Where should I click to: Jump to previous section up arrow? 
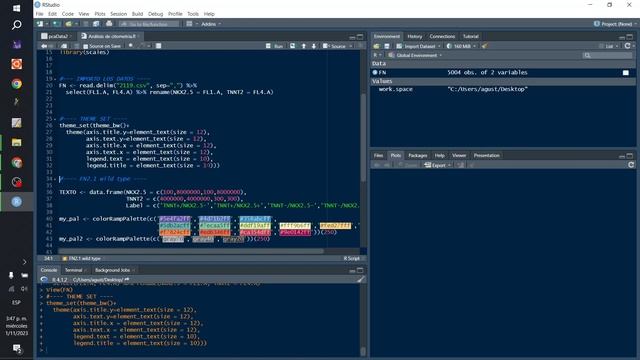point(304,46)
